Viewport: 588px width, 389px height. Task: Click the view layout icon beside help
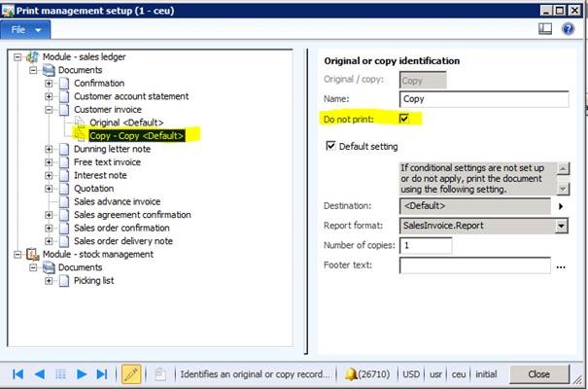[545, 29]
